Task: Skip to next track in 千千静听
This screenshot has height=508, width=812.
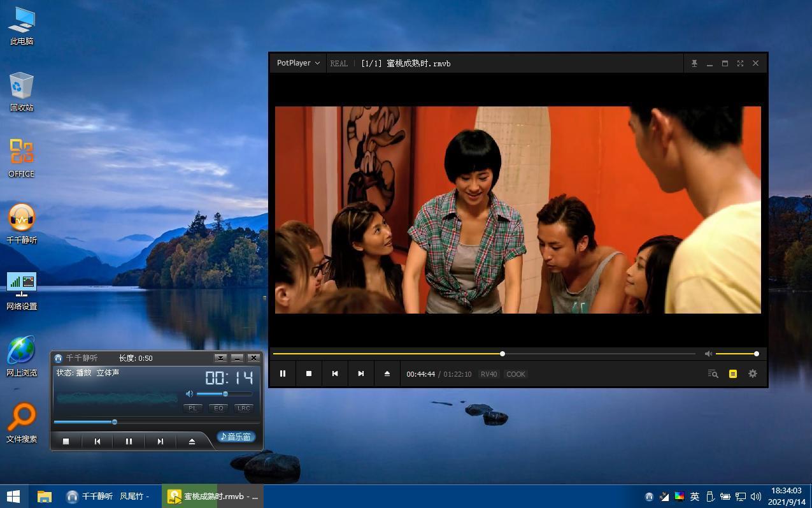Action: point(160,441)
